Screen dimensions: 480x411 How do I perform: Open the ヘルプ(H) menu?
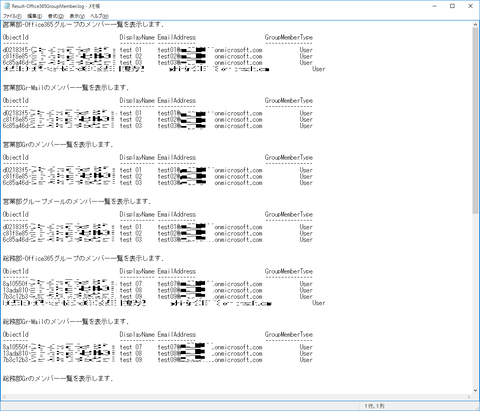point(99,16)
